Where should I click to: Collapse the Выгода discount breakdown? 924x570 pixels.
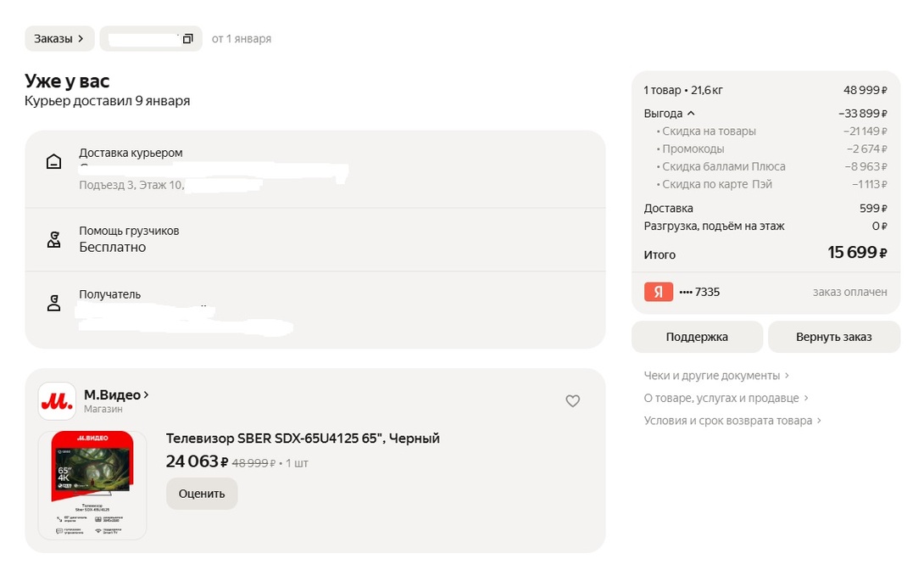point(670,114)
